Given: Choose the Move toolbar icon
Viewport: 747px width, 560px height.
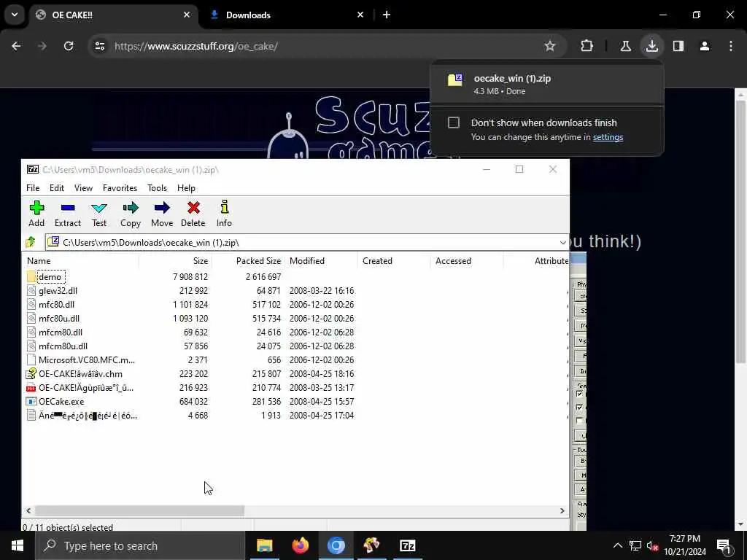Looking at the screenshot, I should 162,214.
